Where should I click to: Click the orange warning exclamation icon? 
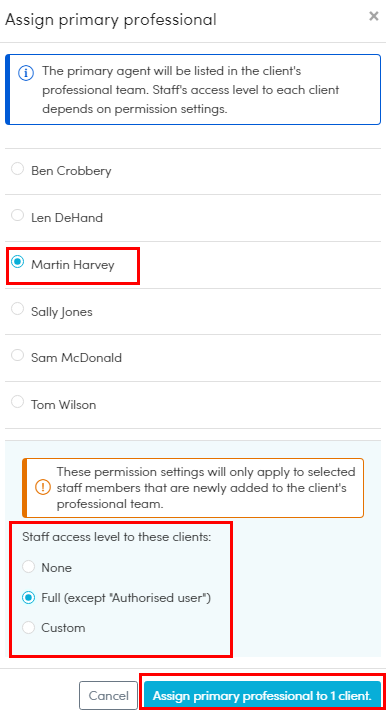(x=43, y=488)
